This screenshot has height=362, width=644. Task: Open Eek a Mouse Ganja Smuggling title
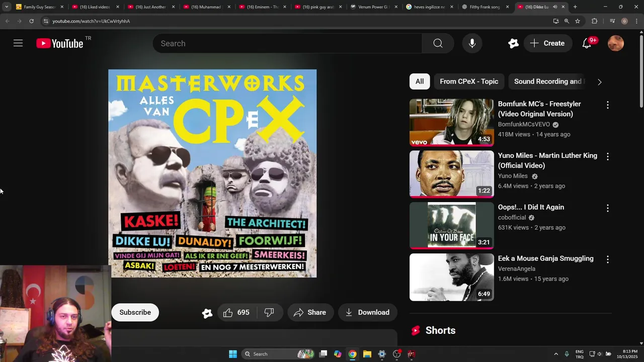click(545, 258)
